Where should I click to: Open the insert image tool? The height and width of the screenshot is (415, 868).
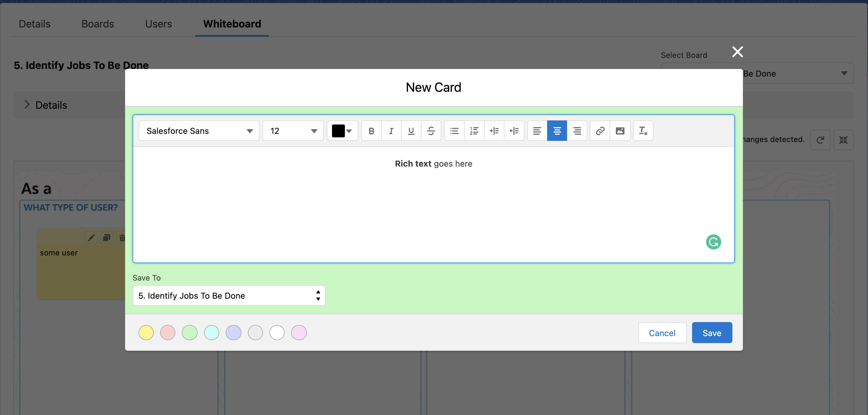coord(620,131)
